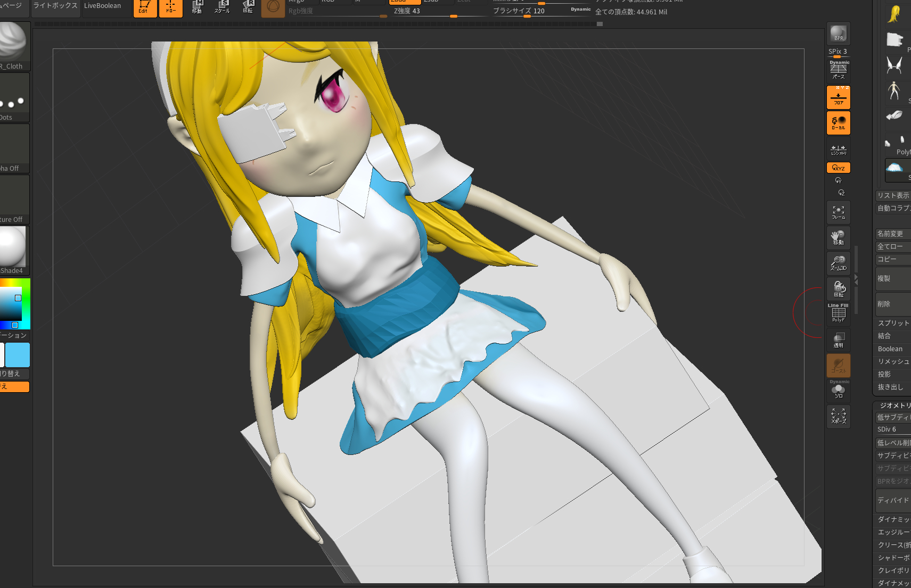Click the Xpose (Xポーズ) icon
The width and height of the screenshot is (911, 588).
point(839,416)
